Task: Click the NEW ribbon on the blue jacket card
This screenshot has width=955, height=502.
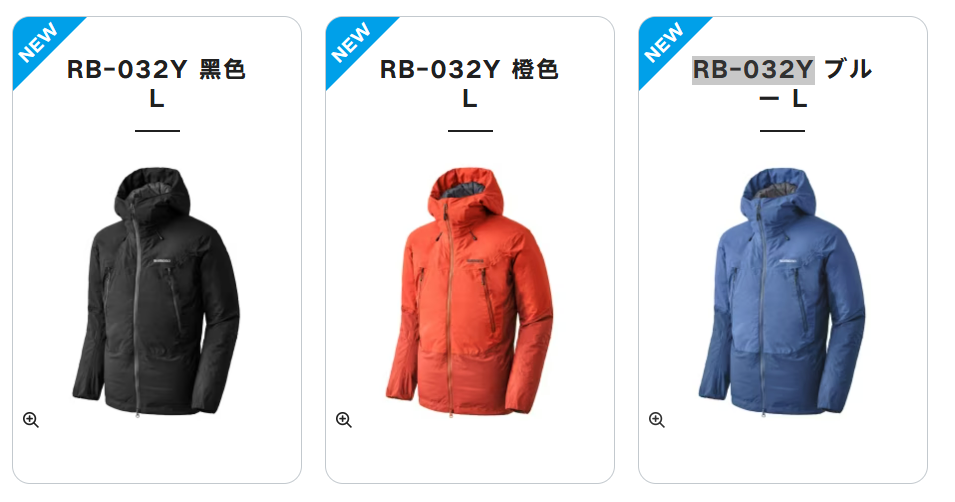Action: click(665, 43)
